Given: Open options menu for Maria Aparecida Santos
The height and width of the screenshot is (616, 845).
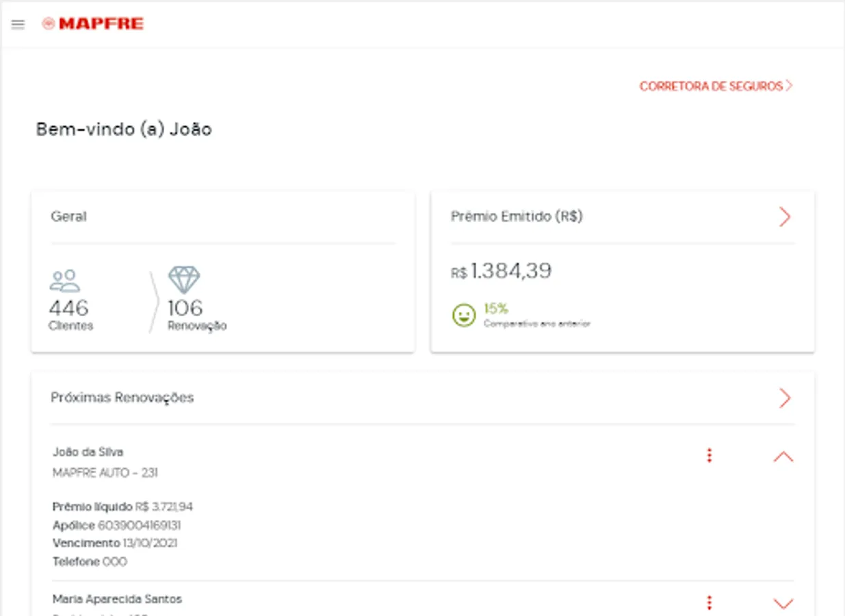Looking at the screenshot, I should (x=709, y=603).
